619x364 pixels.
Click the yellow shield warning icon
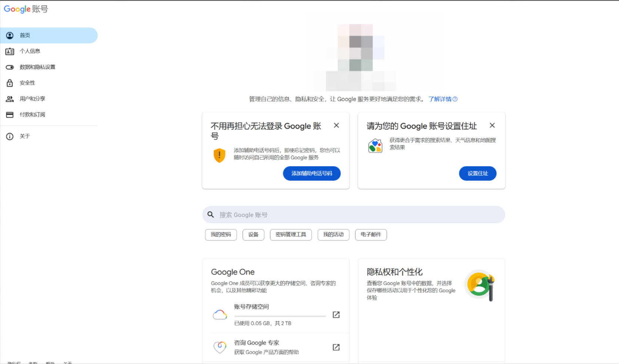220,155
